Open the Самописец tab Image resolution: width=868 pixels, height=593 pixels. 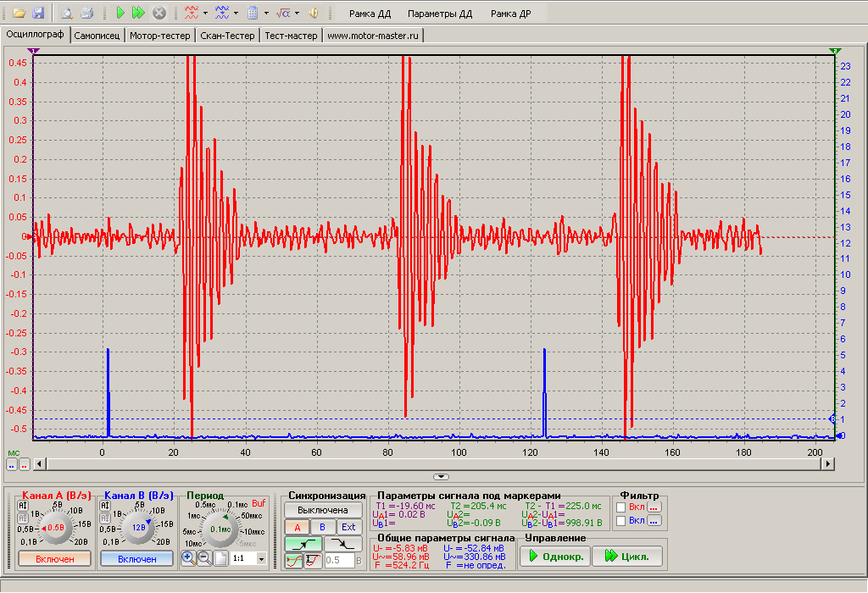97,36
